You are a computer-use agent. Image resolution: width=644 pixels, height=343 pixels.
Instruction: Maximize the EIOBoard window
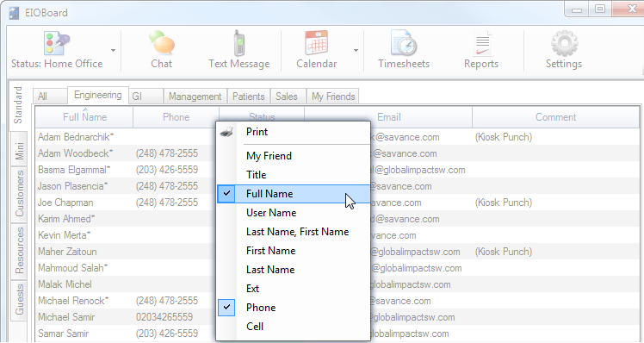point(600,9)
